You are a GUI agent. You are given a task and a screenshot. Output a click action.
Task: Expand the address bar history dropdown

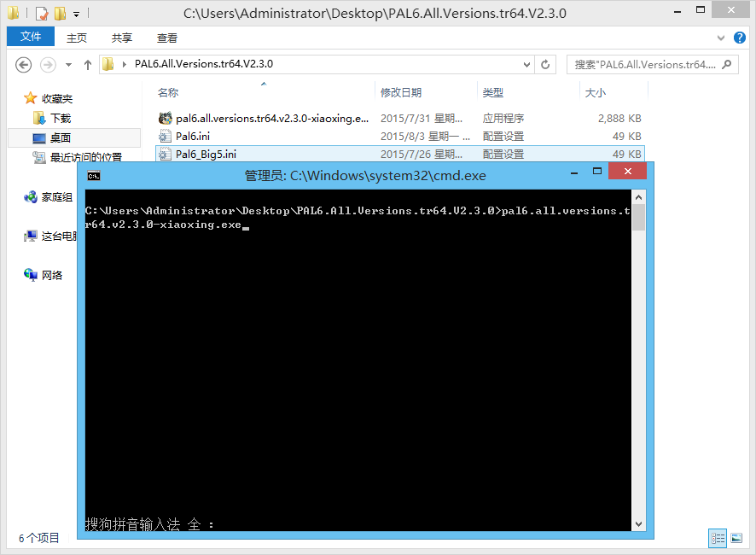(x=526, y=64)
